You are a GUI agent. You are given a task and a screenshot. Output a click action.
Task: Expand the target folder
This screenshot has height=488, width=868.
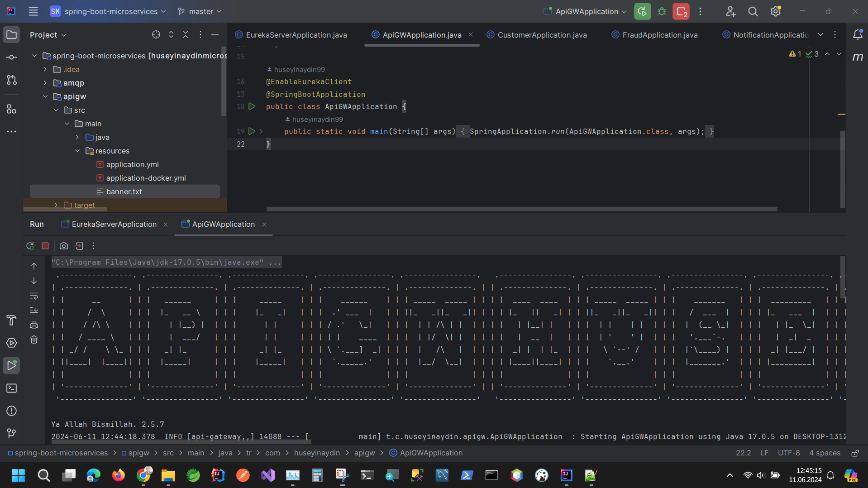tap(56, 205)
